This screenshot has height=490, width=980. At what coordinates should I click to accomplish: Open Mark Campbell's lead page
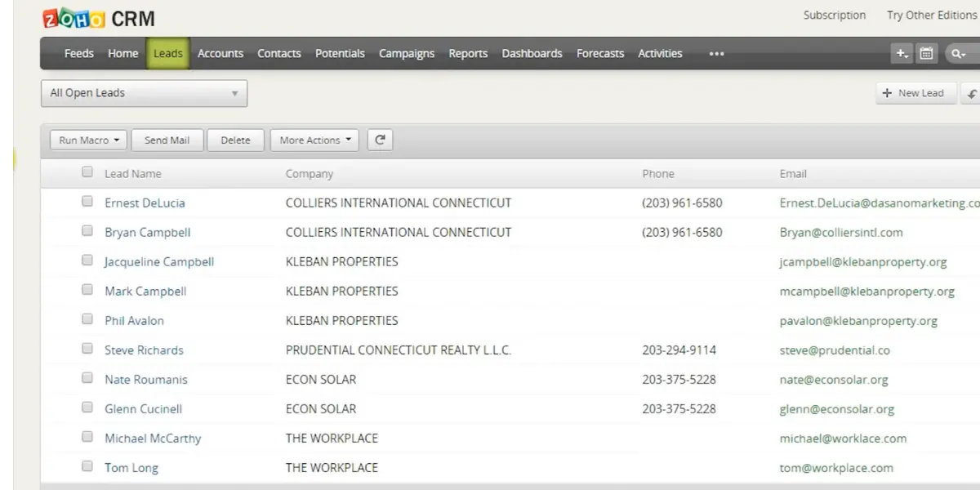click(x=145, y=292)
